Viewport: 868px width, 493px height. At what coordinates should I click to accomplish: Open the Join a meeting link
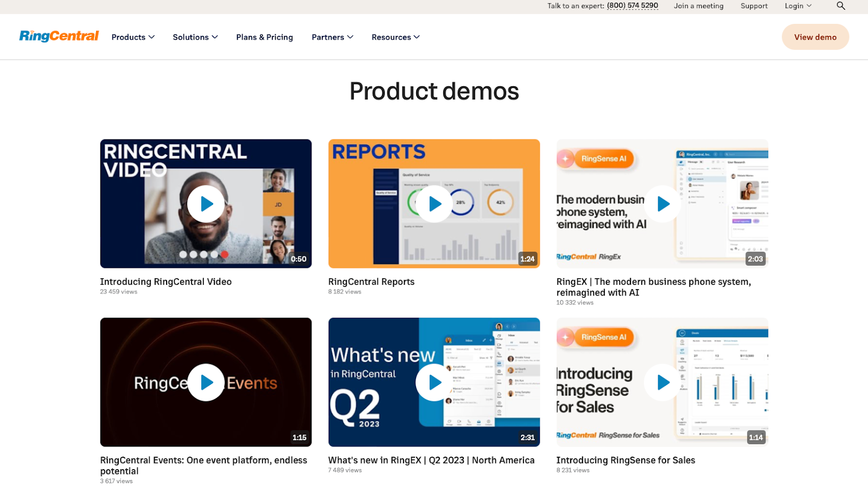click(x=699, y=6)
